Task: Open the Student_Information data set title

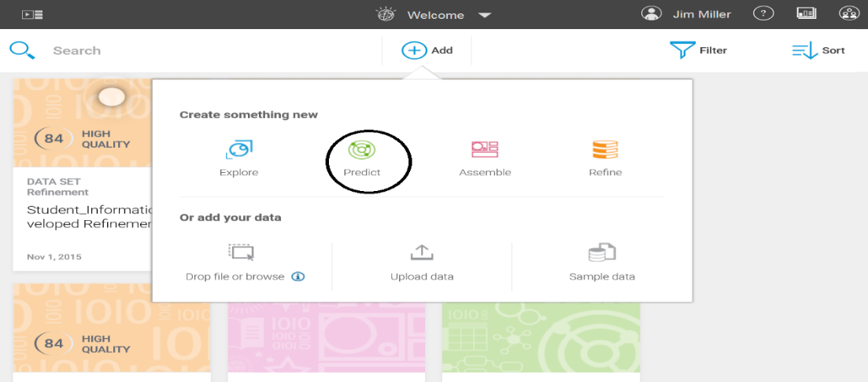Action: pyautogui.click(x=90, y=217)
